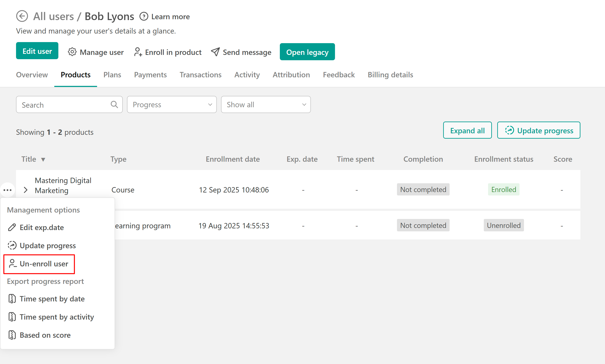Click the date 19 Aug 2025 14:55:53
This screenshot has height=364, width=605.
pyautogui.click(x=234, y=226)
